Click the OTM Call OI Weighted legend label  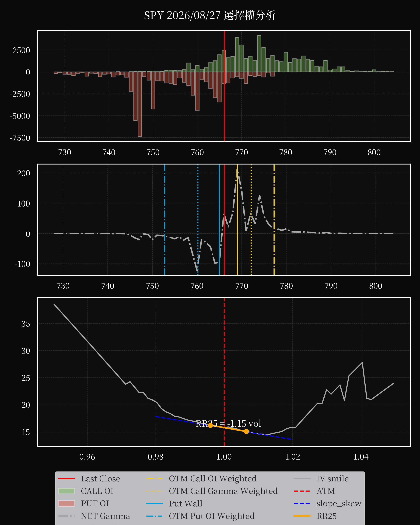tap(213, 478)
